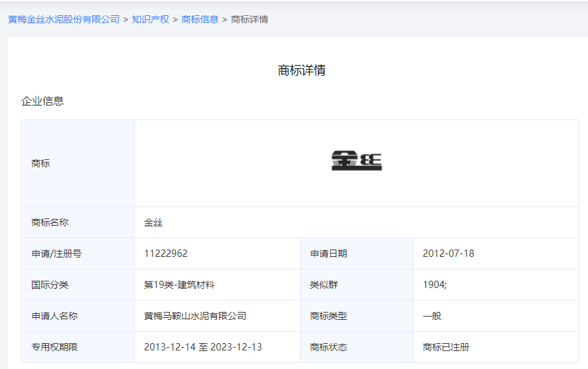
Task: Click the 商标详情 breadcrumb text
Action: [250, 19]
